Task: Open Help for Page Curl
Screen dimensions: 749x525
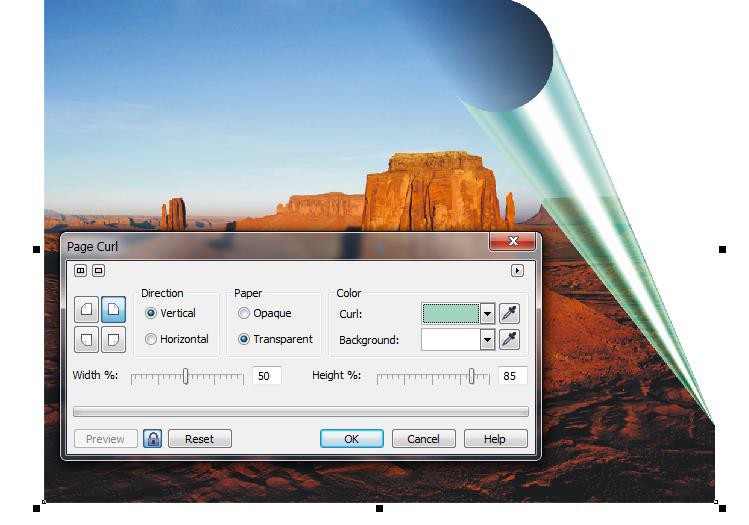Action: click(495, 439)
